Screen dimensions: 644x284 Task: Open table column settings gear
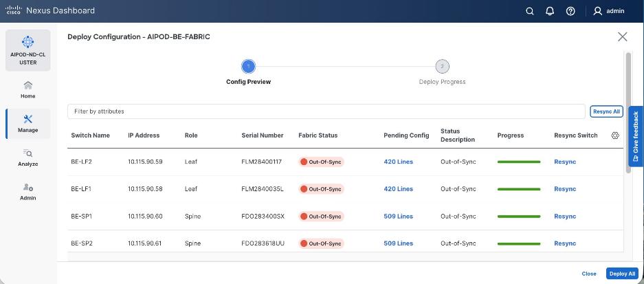pos(615,135)
